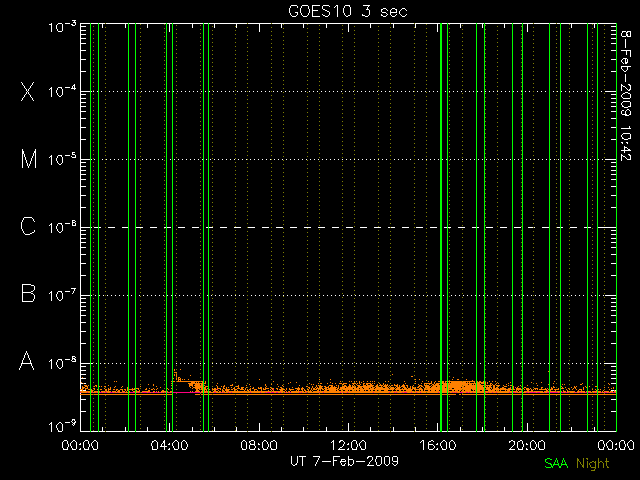Click the A flare class label
This screenshot has height=480, width=640.
27,361
